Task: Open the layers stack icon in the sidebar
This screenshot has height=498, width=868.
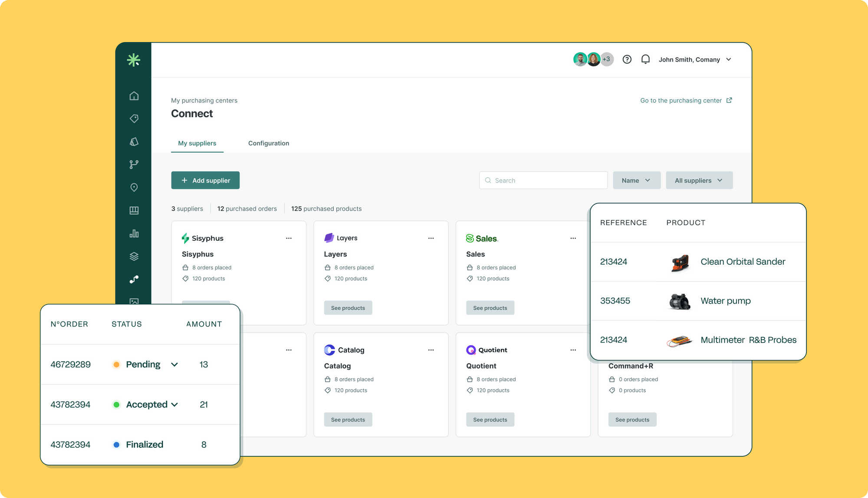Action: coord(134,256)
